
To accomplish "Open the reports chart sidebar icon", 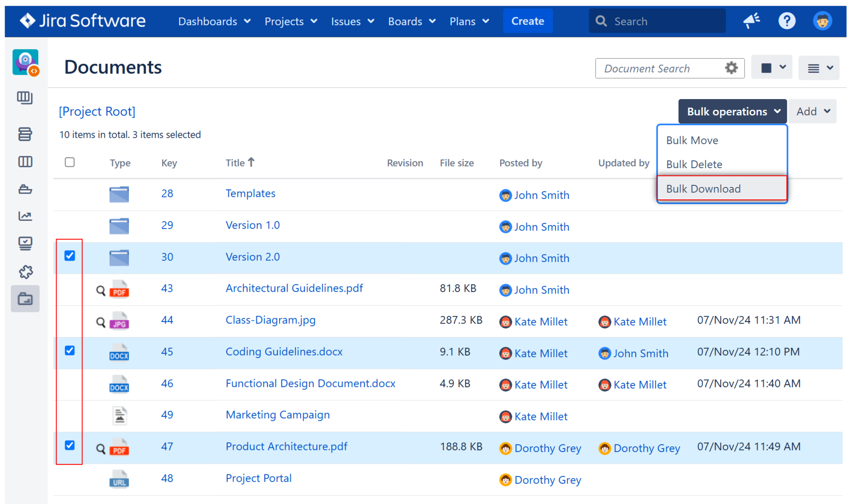I will tap(25, 216).
